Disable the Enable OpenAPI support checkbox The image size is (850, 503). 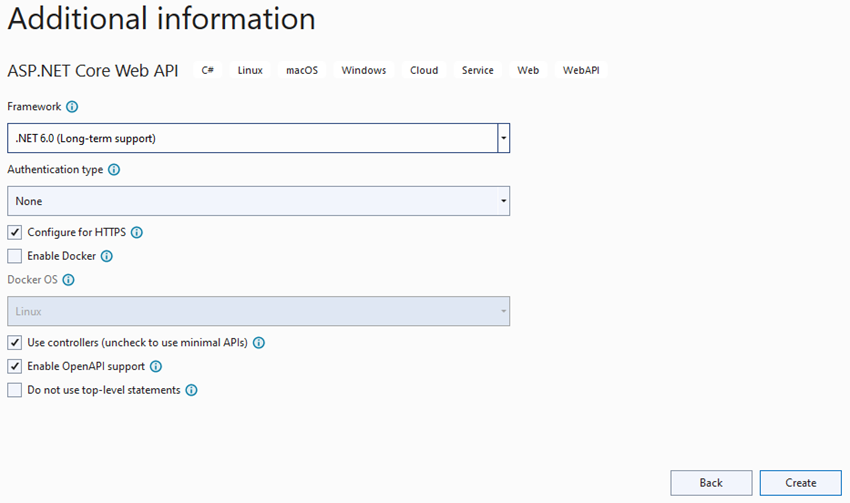pyautogui.click(x=15, y=367)
